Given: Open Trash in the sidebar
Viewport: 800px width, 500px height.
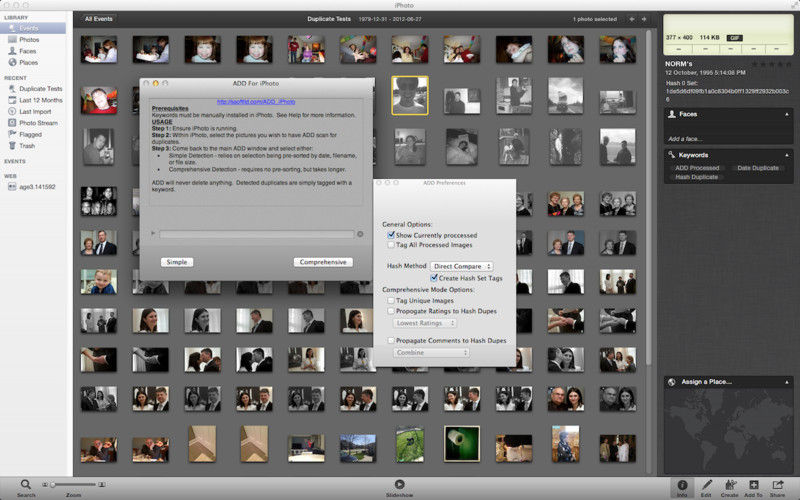Looking at the screenshot, I should 27,146.
